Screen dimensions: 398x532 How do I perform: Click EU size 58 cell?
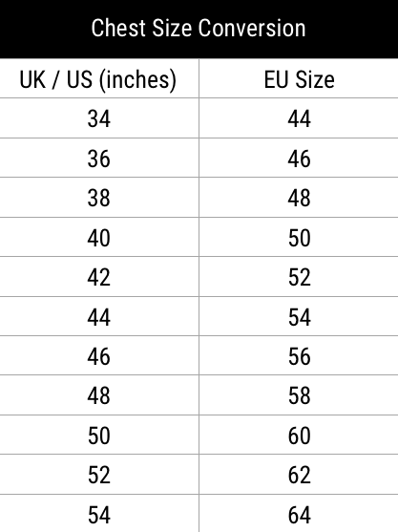pyautogui.click(x=299, y=395)
